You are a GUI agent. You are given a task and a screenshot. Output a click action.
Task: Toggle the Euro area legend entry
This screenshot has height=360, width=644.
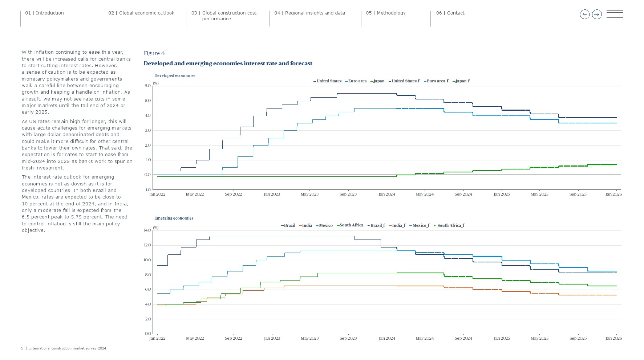(x=357, y=81)
